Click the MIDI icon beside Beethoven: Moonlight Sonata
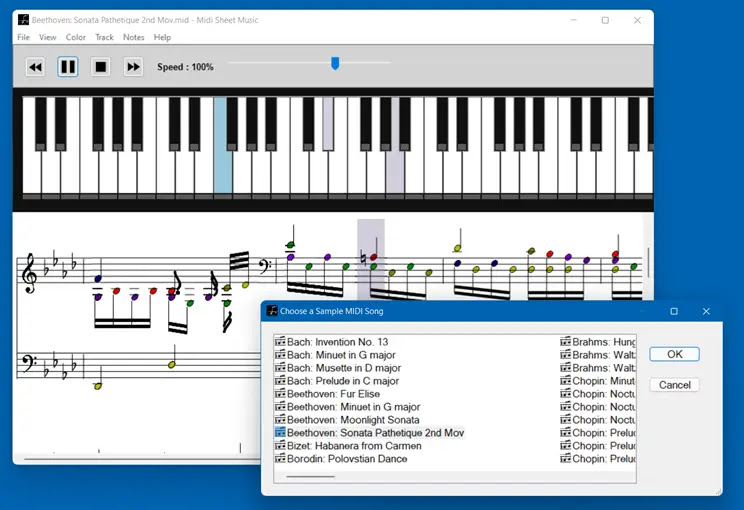744x510 pixels. (280, 419)
